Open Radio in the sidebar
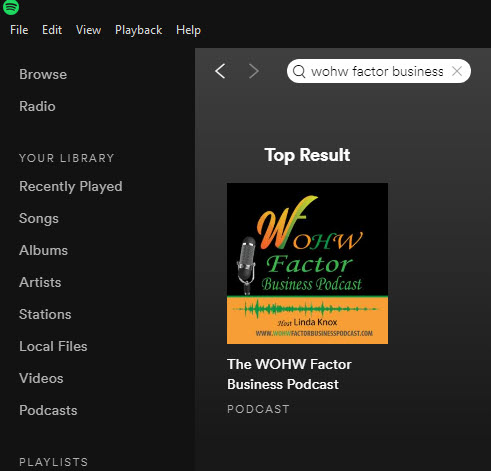The width and height of the screenshot is (491, 471). click(x=37, y=106)
